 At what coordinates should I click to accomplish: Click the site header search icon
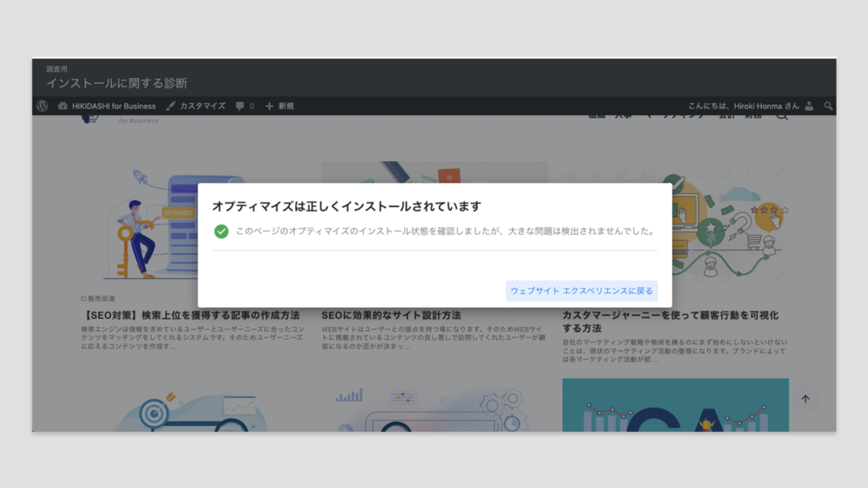[x=782, y=116]
